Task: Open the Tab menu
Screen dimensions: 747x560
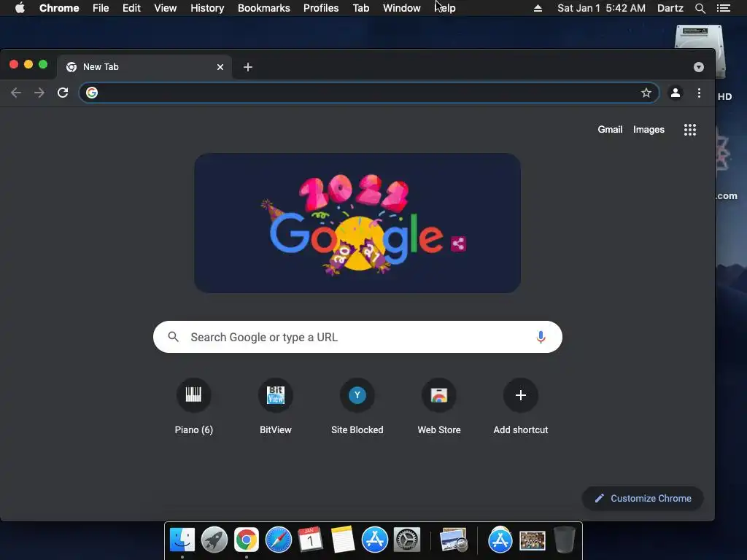Action: pyautogui.click(x=360, y=8)
